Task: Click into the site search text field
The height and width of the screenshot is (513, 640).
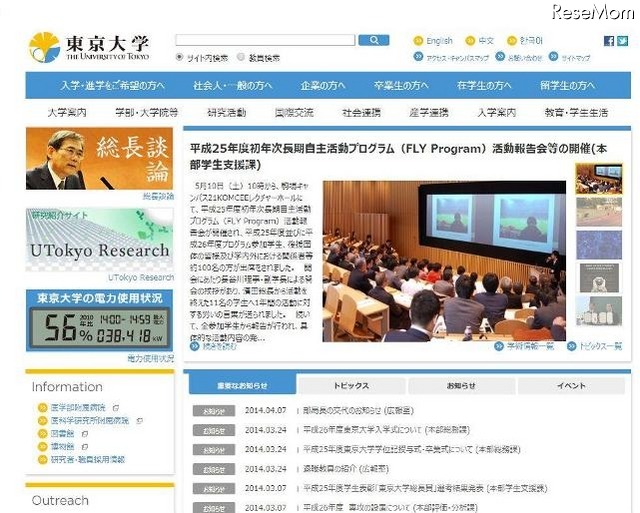Action: 265,40
